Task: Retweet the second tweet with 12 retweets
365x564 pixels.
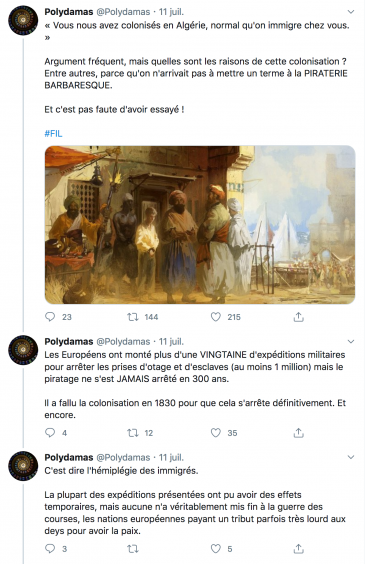Action: (133, 432)
